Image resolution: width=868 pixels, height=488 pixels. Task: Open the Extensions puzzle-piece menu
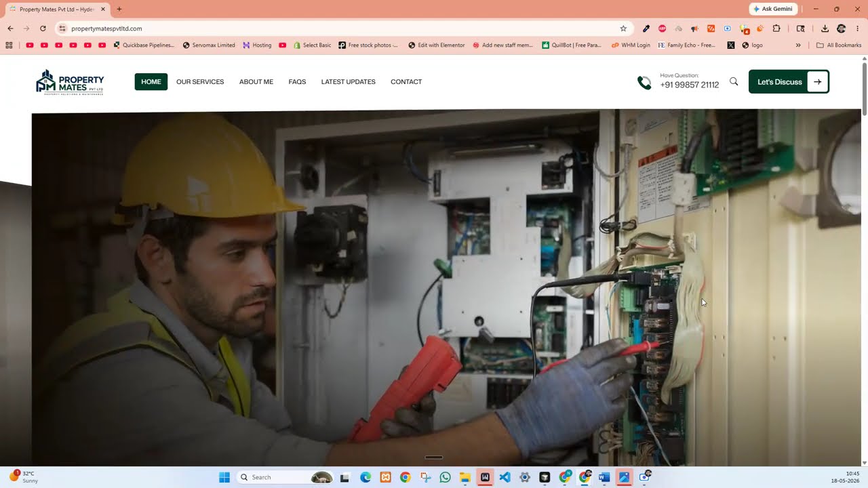[x=776, y=28]
